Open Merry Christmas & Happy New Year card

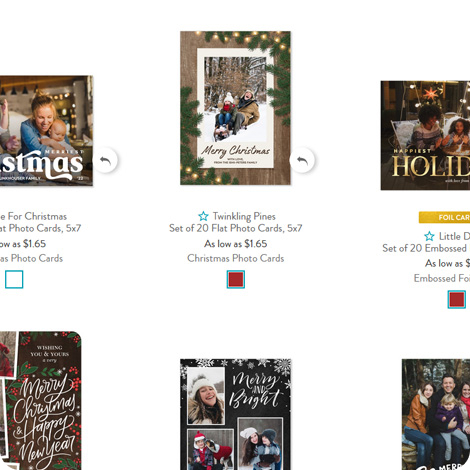point(40,401)
